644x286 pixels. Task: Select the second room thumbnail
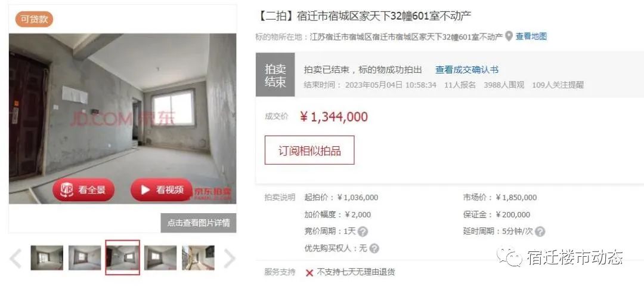[x=85, y=258]
